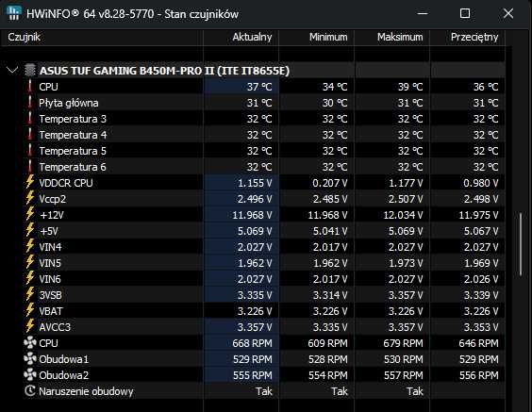The width and height of the screenshot is (532, 412).
Task: Select the Naruszenie obudowy label
Action: coord(86,391)
